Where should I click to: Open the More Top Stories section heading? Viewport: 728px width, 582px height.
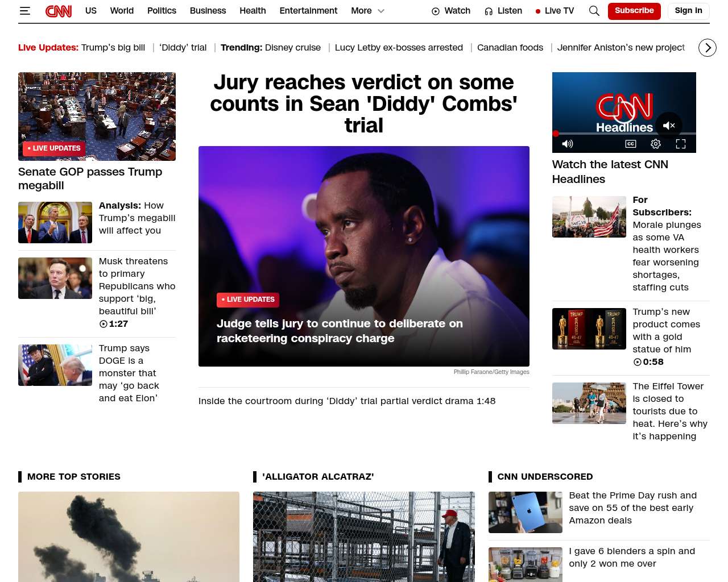point(74,477)
